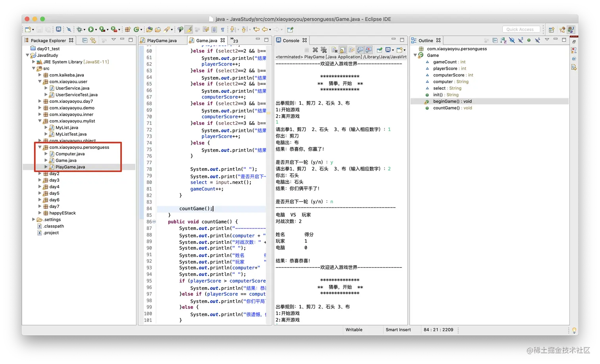Toggle Hide Static Members in Outline
The image size is (600, 364).
tap(520, 40)
